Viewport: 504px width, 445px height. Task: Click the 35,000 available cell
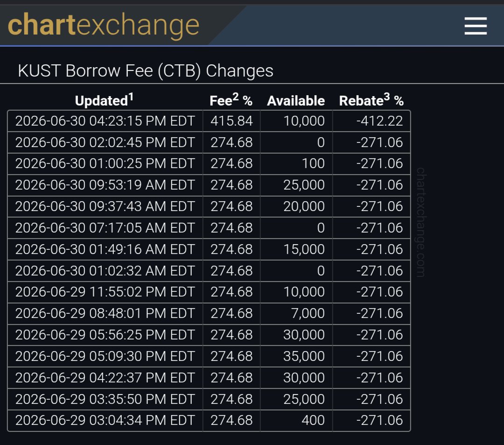304,356
